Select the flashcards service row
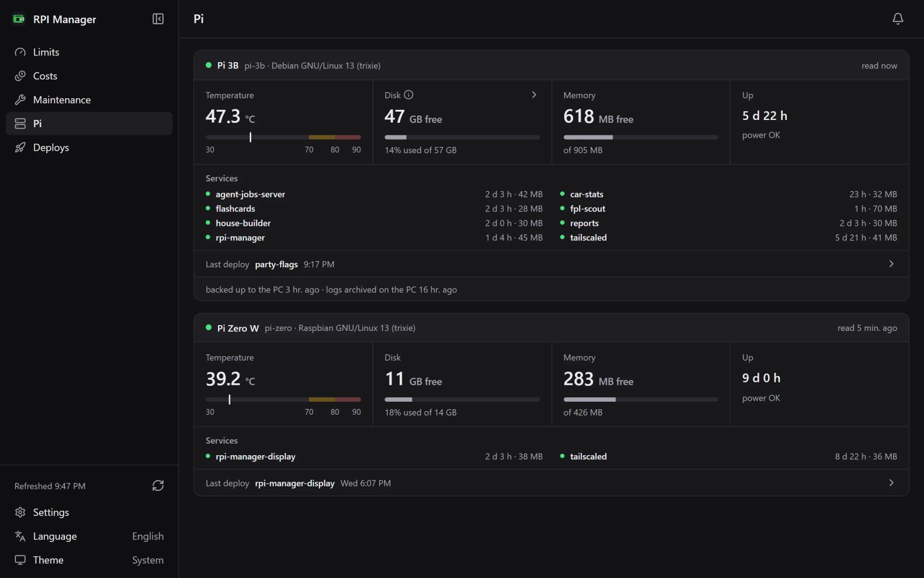 pyautogui.click(x=374, y=209)
